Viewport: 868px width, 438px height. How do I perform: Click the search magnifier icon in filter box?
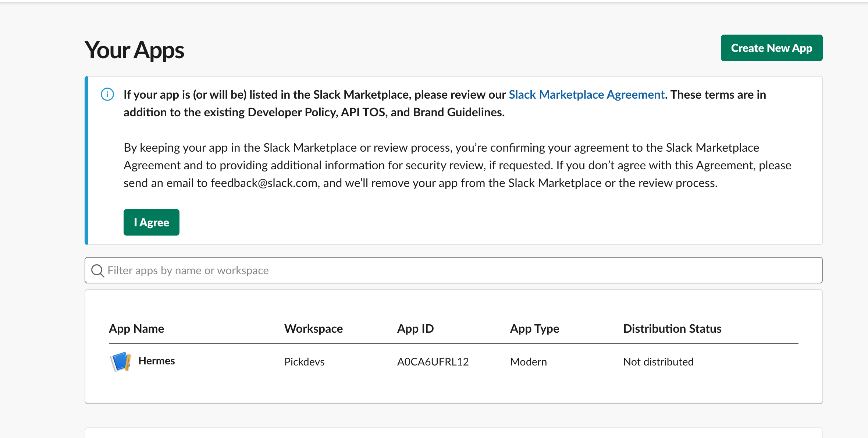tap(97, 271)
